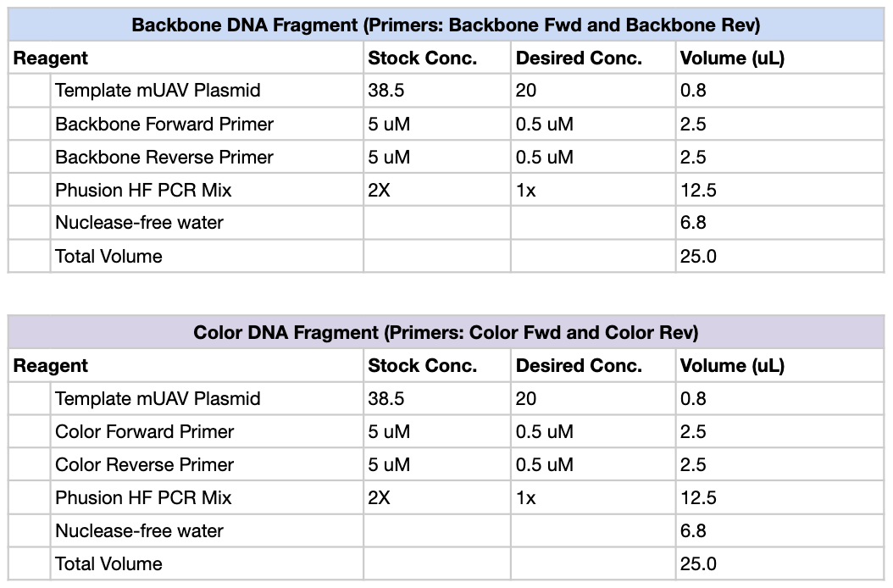Click the empty stock cell beside Backbone Total Volume
This screenshot has width=893, height=588.
pos(437,257)
